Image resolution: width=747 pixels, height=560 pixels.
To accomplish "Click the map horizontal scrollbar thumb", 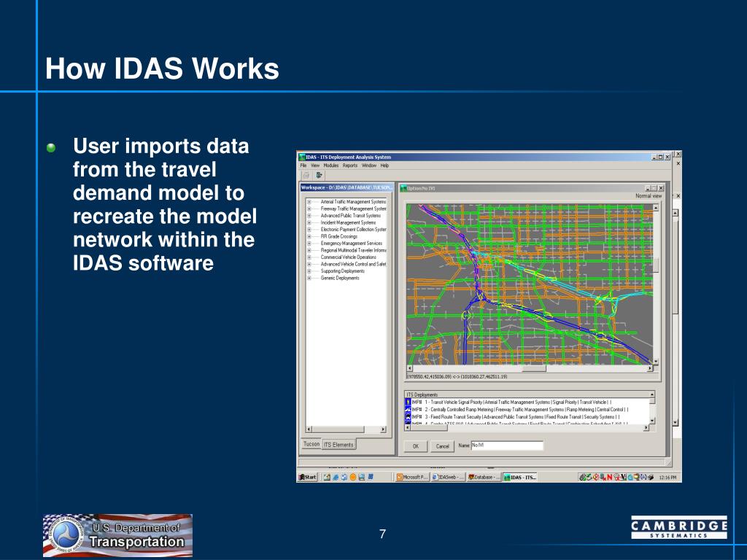I will [533, 368].
